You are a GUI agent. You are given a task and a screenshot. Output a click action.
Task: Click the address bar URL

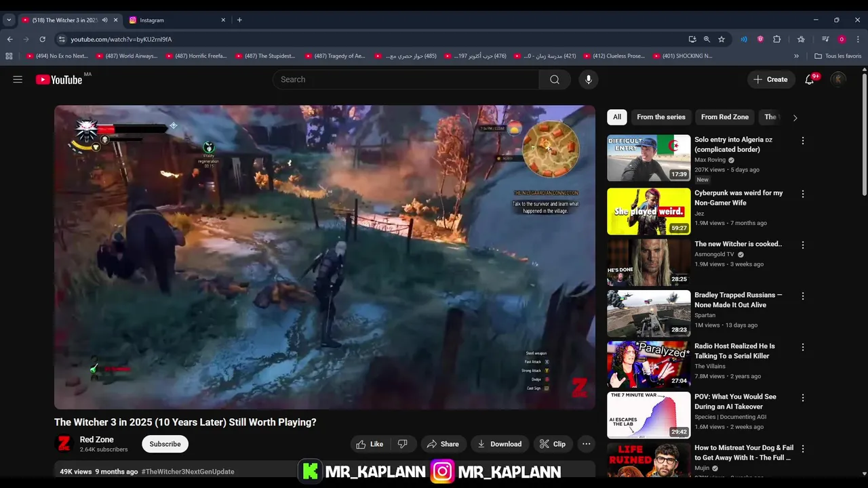(x=121, y=39)
